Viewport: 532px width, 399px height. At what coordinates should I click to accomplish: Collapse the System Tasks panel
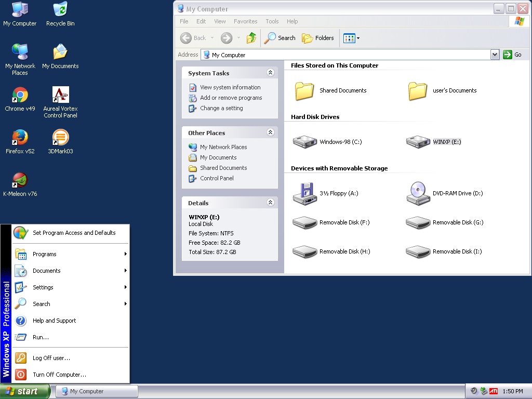pyautogui.click(x=270, y=73)
